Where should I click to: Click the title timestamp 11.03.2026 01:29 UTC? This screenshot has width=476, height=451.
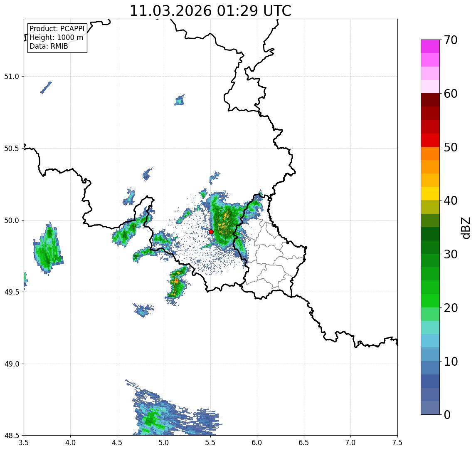(210, 11)
